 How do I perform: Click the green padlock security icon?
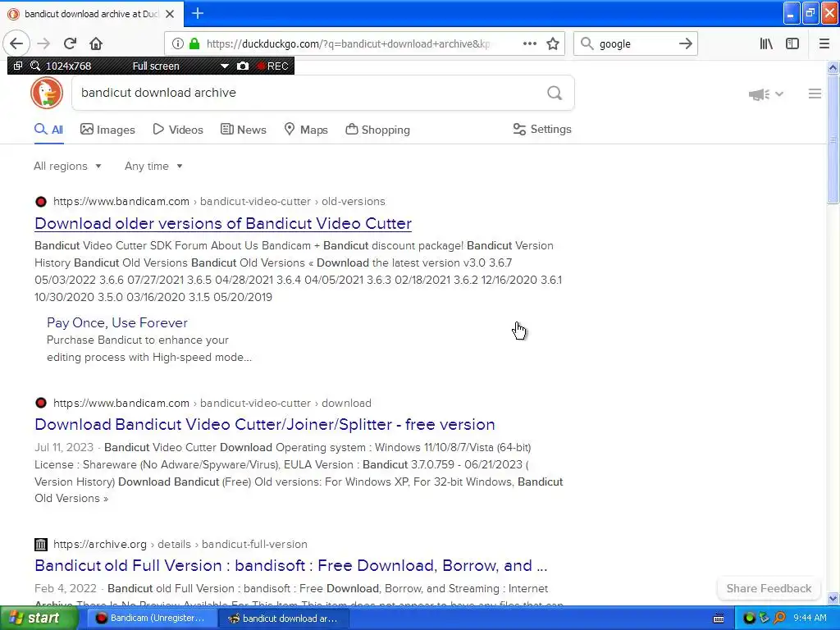(x=194, y=44)
